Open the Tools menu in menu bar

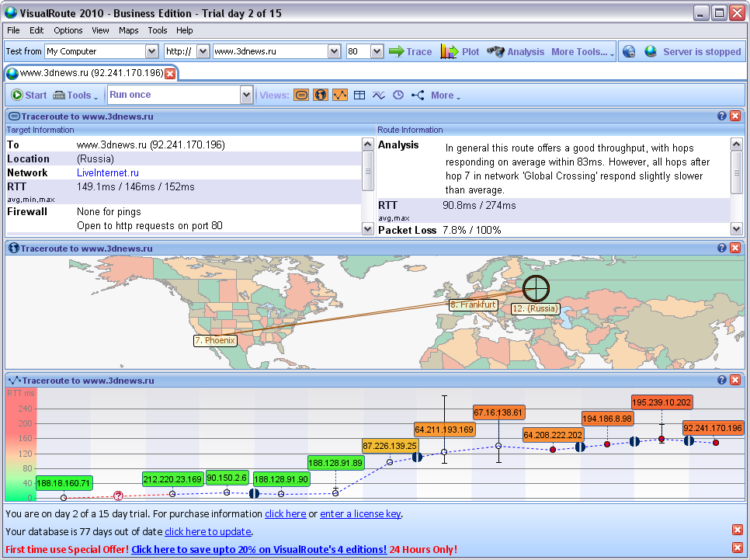click(x=158, y=30)
